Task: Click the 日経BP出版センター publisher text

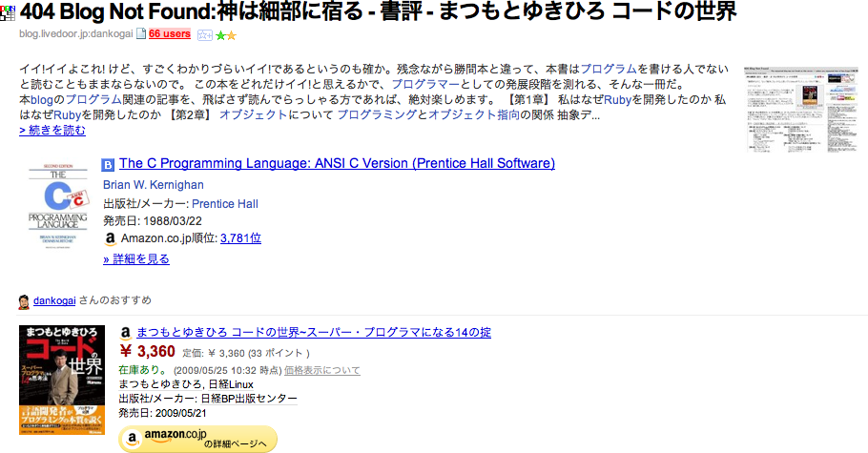Action: [249, 399]
